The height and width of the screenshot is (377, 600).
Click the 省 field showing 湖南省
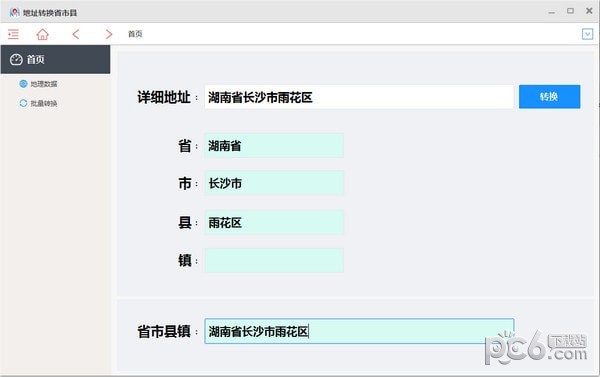(274, 145)
